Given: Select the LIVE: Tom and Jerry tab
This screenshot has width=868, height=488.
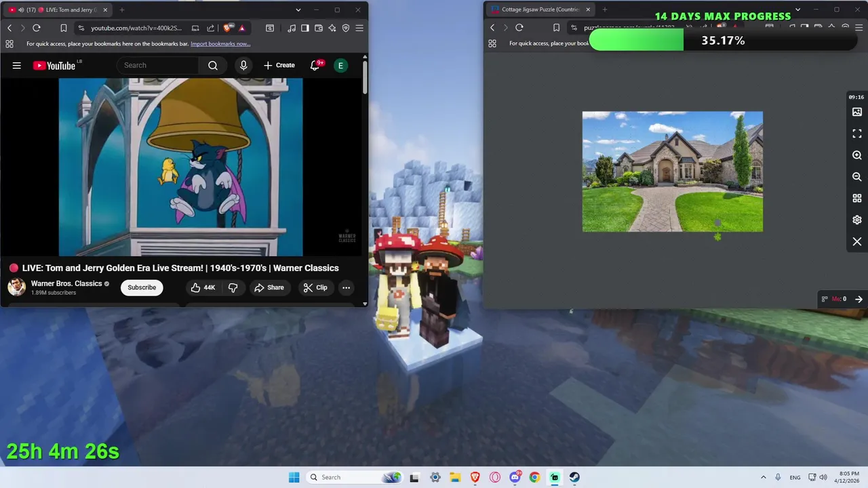Looking at the screenshot, I should pyautogui.click(x=56, y=10).
